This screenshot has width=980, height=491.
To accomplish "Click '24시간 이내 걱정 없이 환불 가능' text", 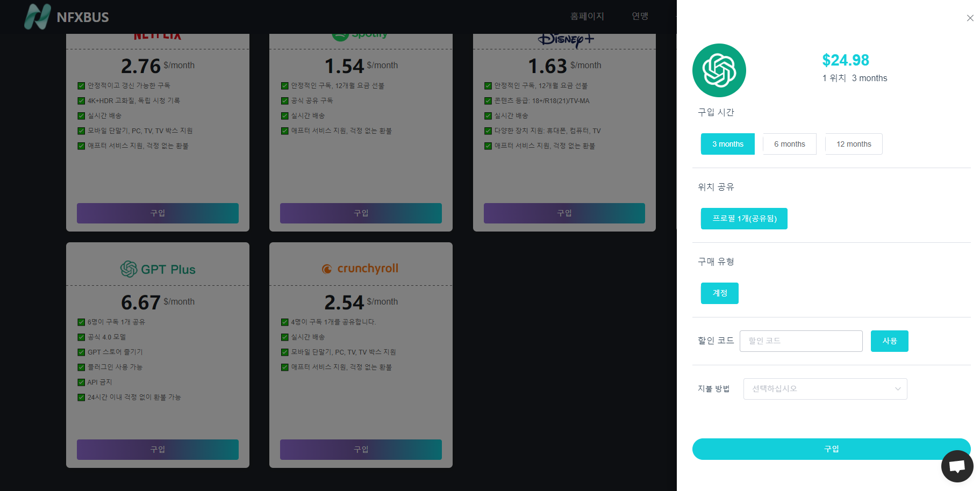I will (x=134, y=398).
